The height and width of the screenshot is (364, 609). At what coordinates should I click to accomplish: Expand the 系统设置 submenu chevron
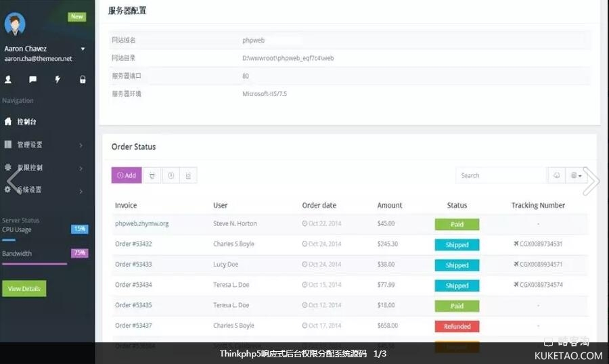(81, 191)
